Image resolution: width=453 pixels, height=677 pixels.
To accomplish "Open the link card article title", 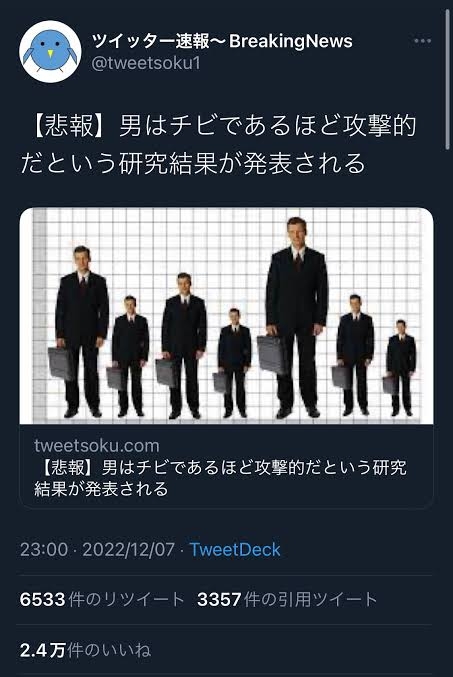I will (220, 478).
